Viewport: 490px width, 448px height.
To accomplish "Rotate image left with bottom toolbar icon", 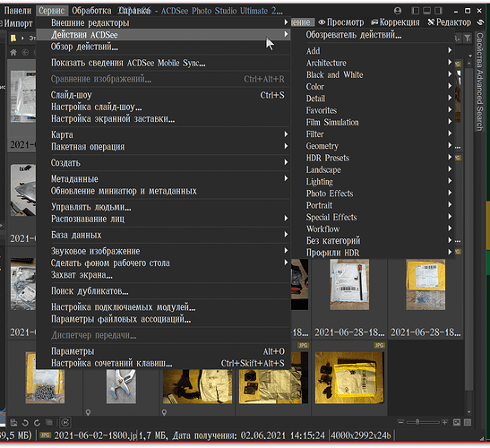I will click(x=25, y=423).
